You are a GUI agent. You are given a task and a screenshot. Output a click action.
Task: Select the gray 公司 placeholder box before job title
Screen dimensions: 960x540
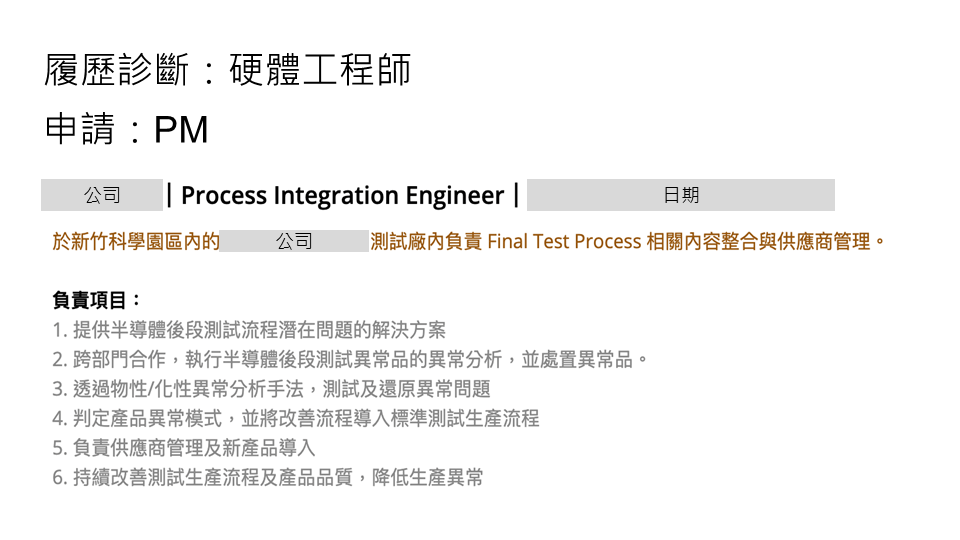tap(102, 195)
